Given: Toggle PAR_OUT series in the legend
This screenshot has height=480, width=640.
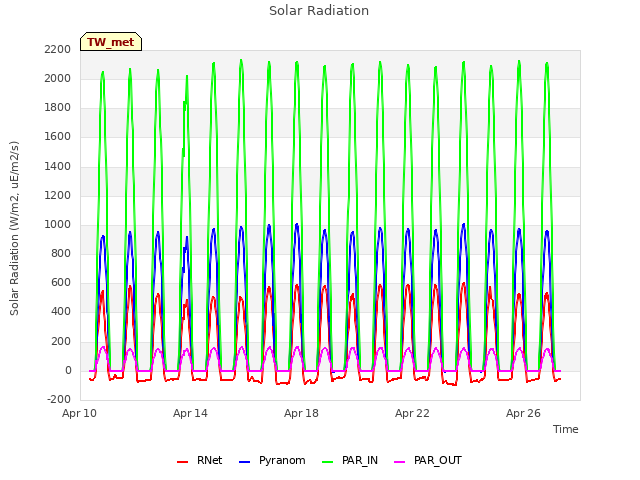Looking at the screenshot, I should [x=428, y=460].
